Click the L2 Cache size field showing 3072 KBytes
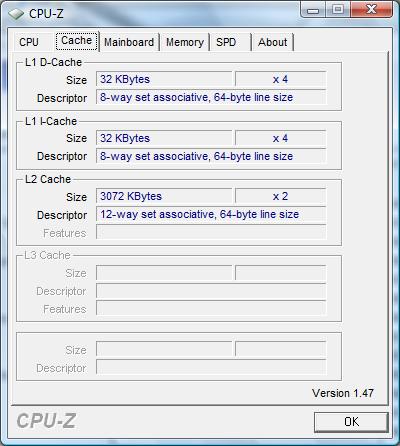Viewport: 400px width, 446px height. 164,196
